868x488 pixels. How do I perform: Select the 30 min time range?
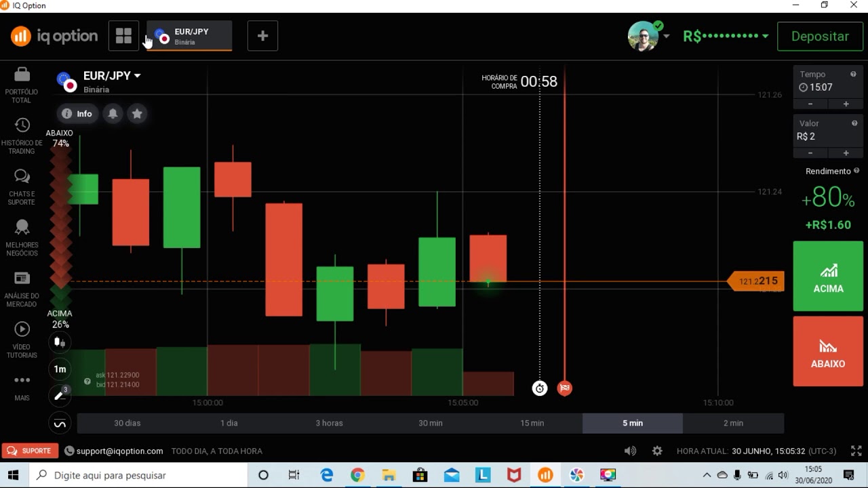tap(431, 423)
